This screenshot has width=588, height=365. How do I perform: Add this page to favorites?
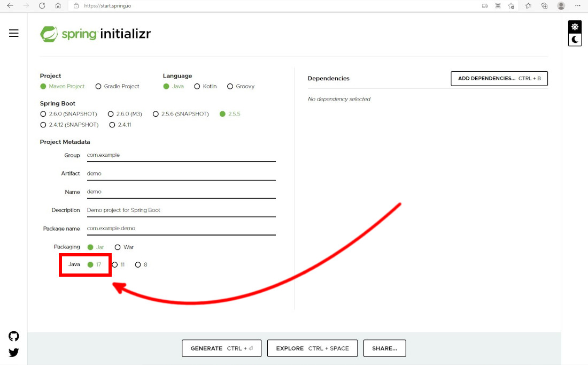click(512, 5)
